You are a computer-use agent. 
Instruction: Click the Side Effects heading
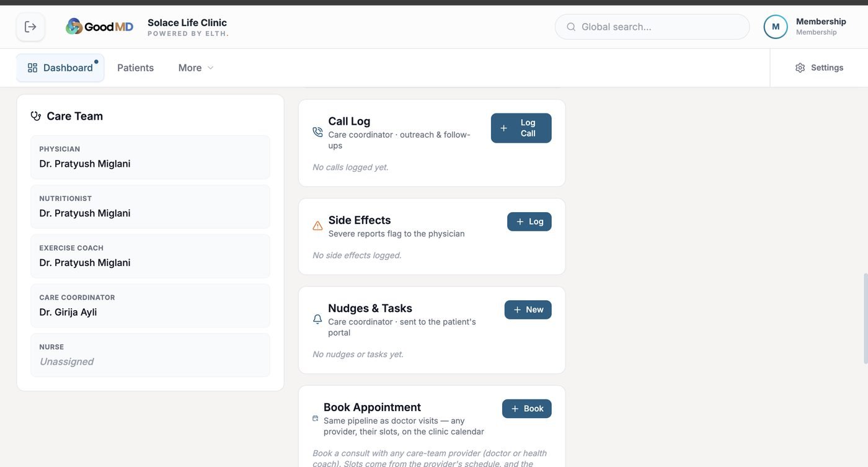[360, 220]
